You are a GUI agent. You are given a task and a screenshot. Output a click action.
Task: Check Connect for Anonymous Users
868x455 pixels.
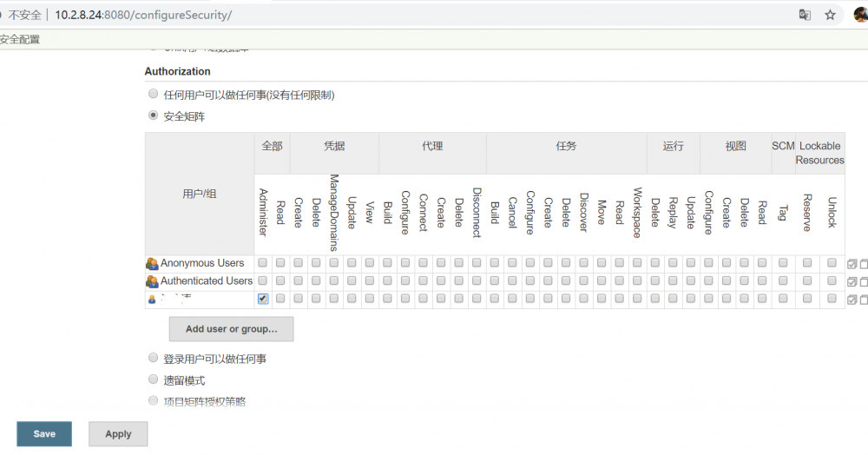pyautogui.click(x=423, y=262)
